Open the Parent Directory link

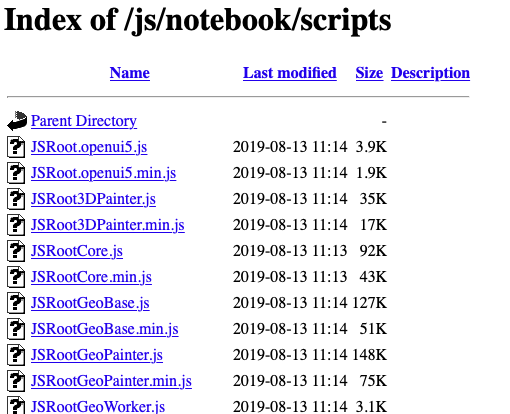pyautogui.click(x=84, y=121)
